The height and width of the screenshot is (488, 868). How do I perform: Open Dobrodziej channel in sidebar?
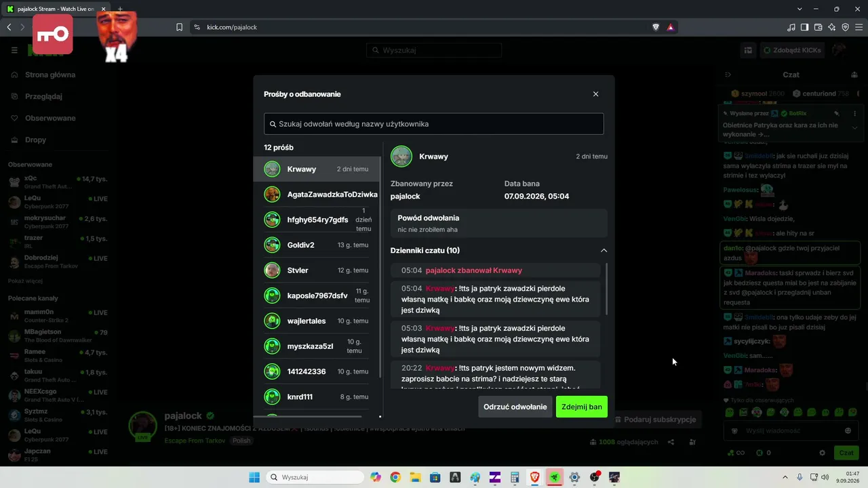pyautogui.click(x=58, y=261)
